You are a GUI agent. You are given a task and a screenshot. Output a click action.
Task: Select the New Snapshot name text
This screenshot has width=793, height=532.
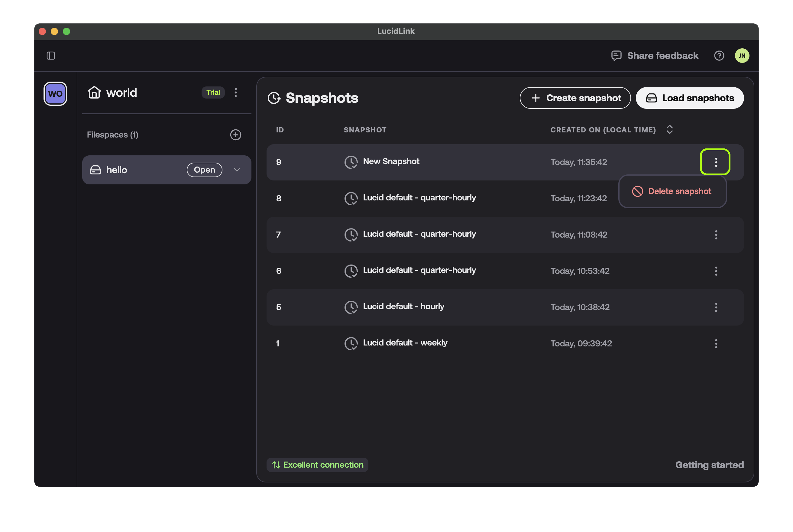[391, 161]
